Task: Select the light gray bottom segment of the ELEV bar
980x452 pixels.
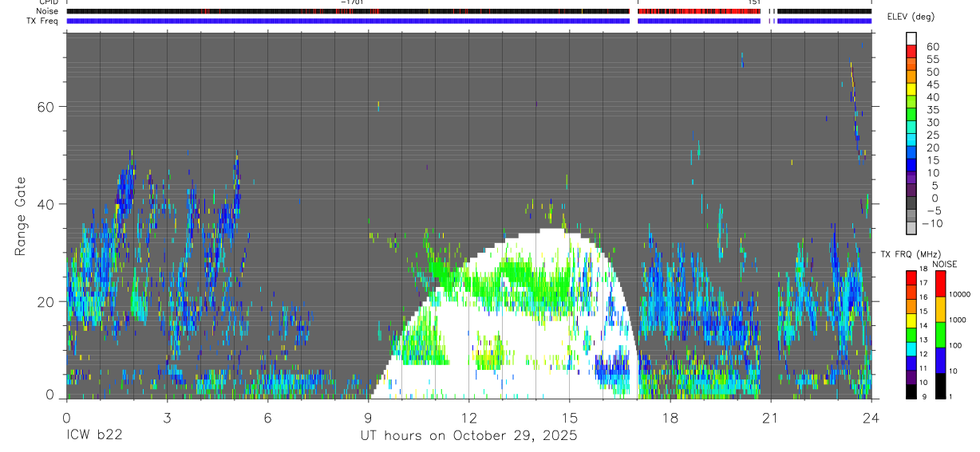Action: point(911,228)
